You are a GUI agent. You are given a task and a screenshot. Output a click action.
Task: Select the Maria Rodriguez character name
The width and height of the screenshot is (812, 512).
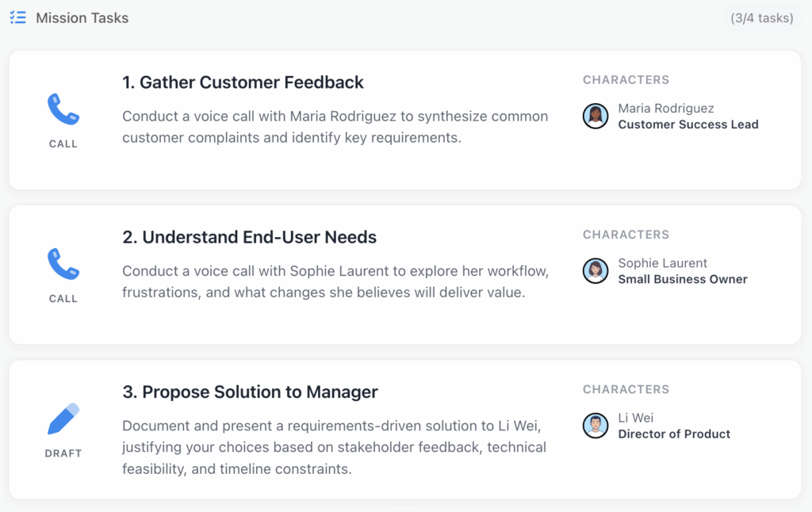pos(665,109)
